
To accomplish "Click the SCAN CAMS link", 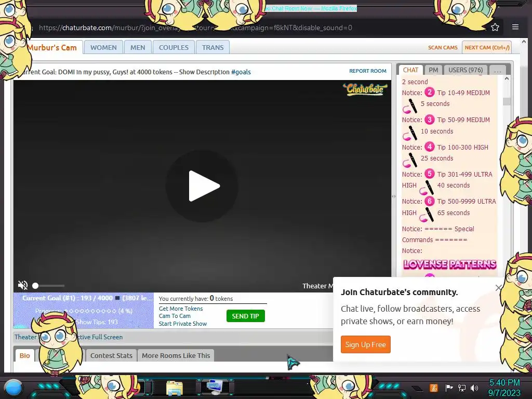I will pos(443,47).
